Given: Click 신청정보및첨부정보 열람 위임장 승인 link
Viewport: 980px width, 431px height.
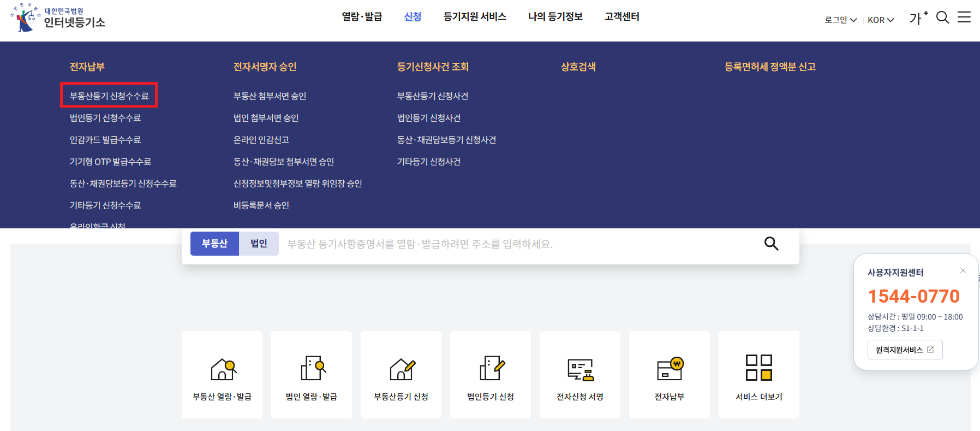Looking at the screenshot, I should [x=298, y=184].
